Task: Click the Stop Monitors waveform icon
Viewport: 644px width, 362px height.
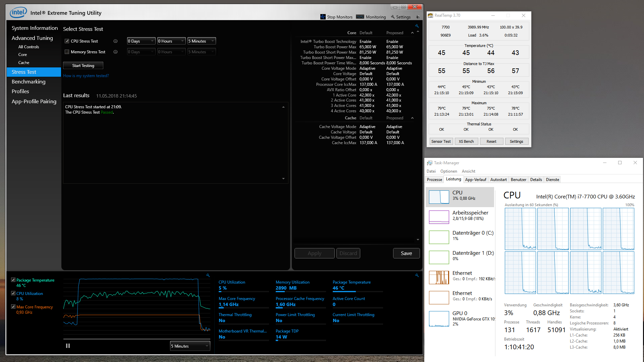Action: pyautogui.click(x=323, y=17)
